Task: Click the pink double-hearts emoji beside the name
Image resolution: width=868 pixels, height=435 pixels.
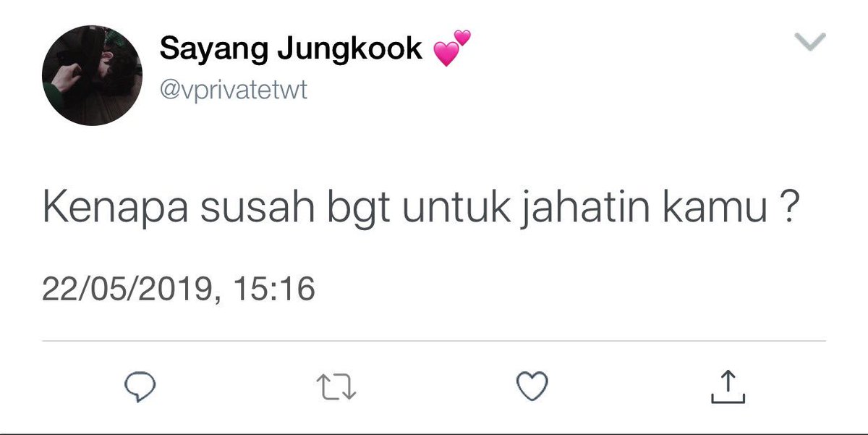Action: click(x=452, y=48)
